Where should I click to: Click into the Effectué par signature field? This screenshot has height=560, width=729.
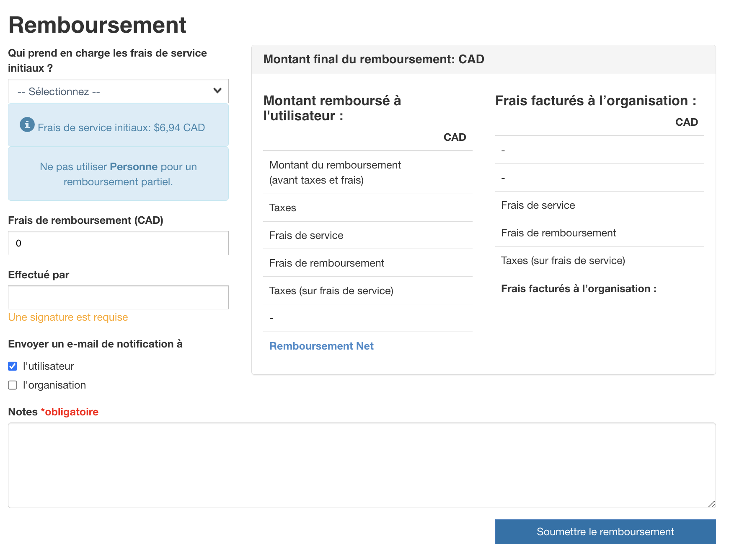(x=118, y=298)
